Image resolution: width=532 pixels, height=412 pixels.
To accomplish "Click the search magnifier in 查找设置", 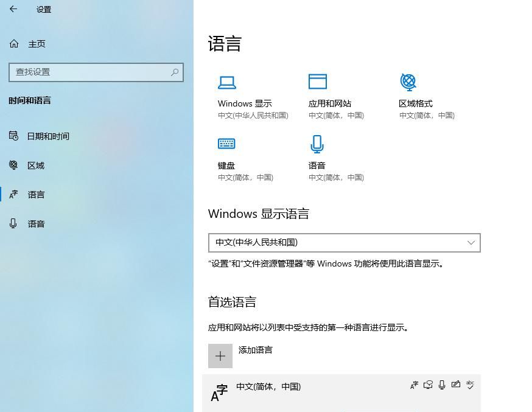I will [x=175, y=72].
